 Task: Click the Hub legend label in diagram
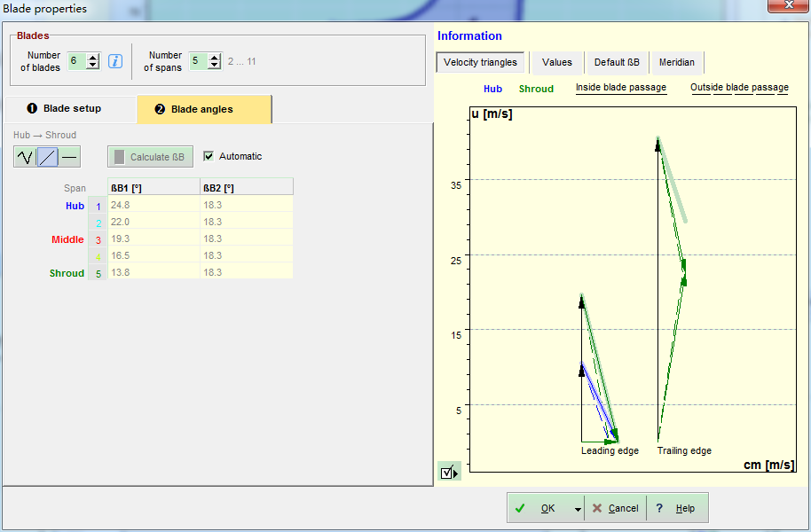[x=492, y=89]
